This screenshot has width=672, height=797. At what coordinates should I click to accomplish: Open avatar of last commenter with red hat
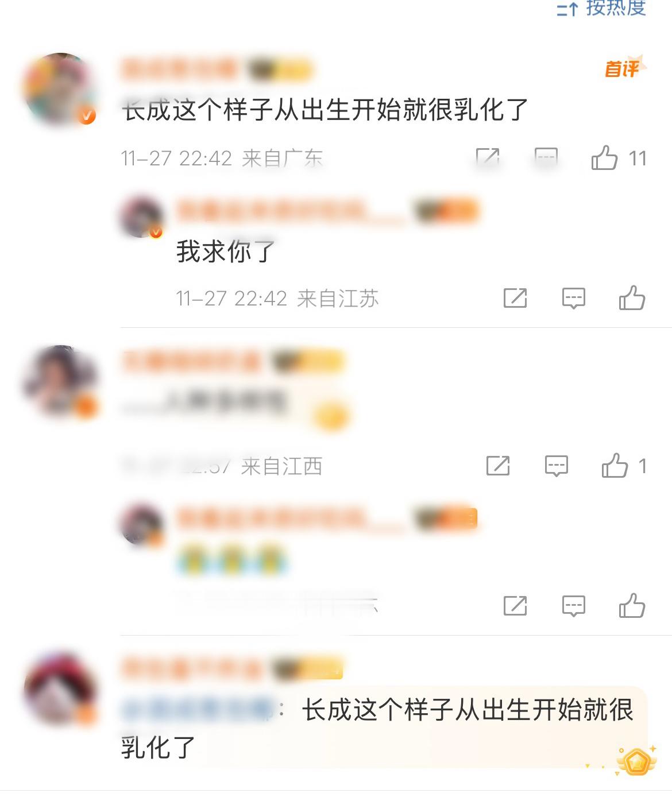tap(59, 688)
